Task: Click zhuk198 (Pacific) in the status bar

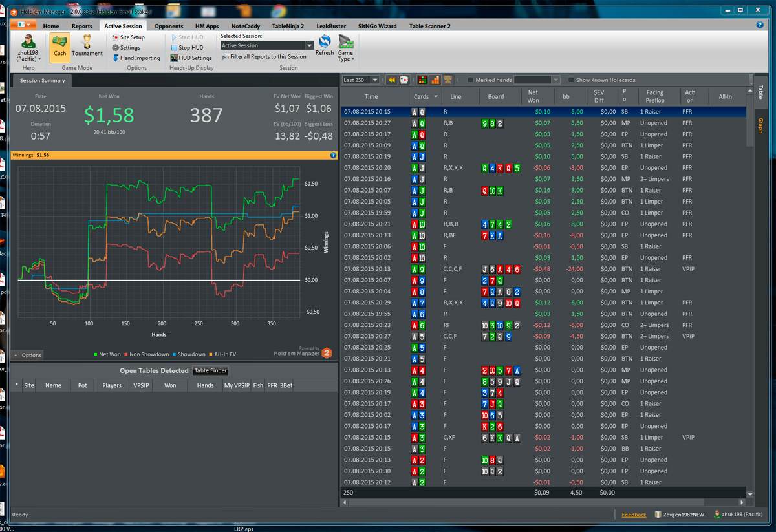Action: 740,515
